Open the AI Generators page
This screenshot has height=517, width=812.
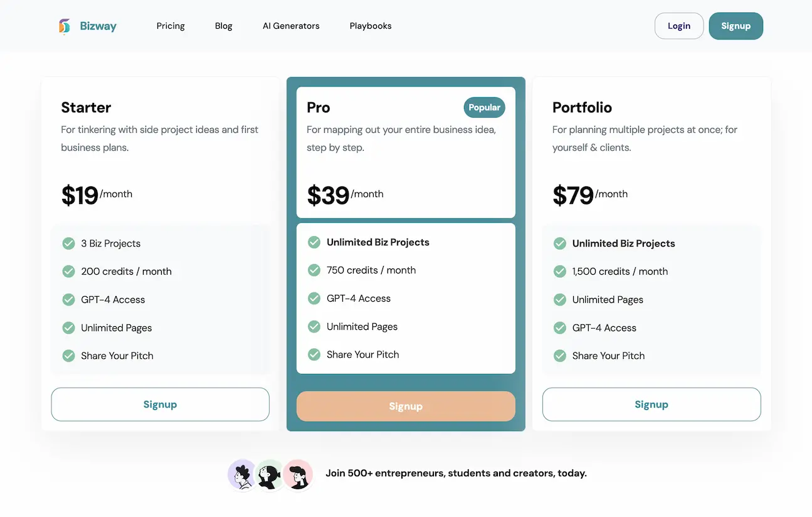291,26
